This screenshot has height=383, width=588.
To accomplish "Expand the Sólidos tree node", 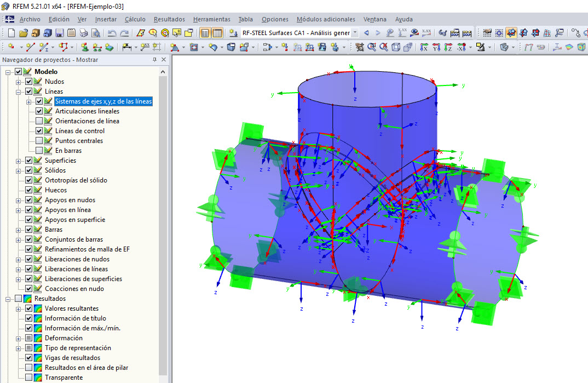I will coord(19,171).
